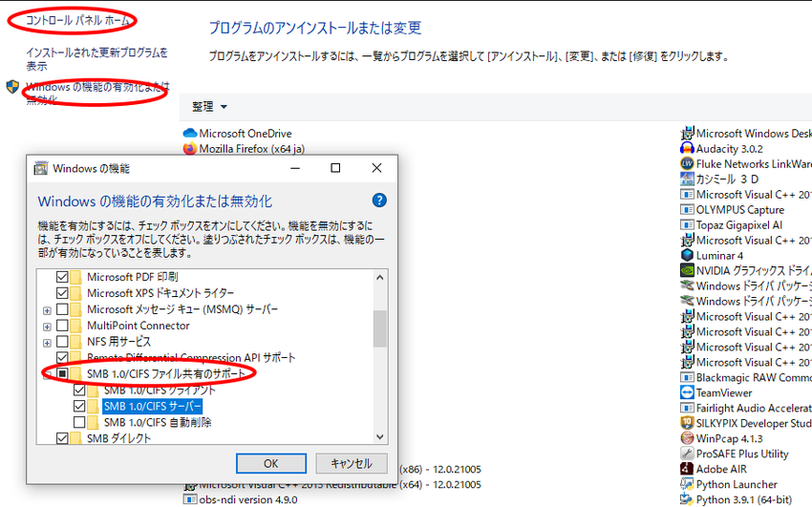
Task: Expand the NFS 用サービス tree node
Action: (47, 343)
